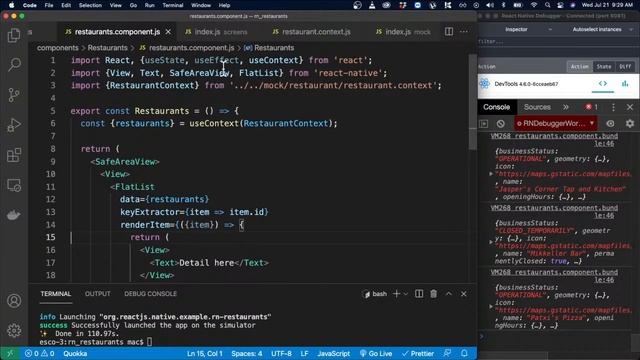This screenshot has height=360, width=640.
Task: Toggle the console sidebar
Action: coord(484,123)
